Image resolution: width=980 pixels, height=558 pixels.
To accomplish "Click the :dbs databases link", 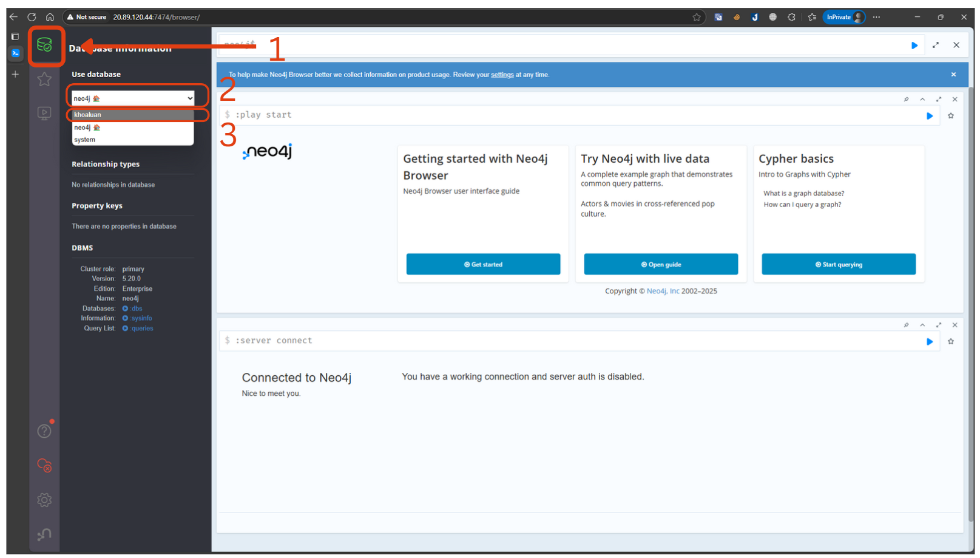I will coord(132,308).
